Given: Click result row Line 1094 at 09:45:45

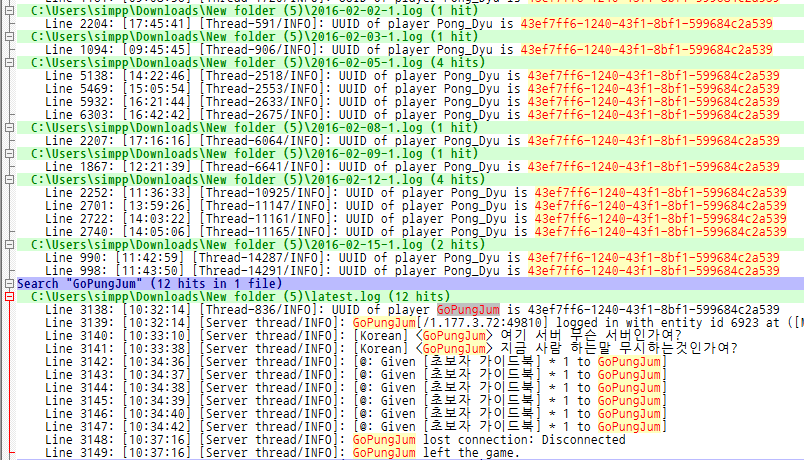Looking at the screenshot, I should click(409, 50).
